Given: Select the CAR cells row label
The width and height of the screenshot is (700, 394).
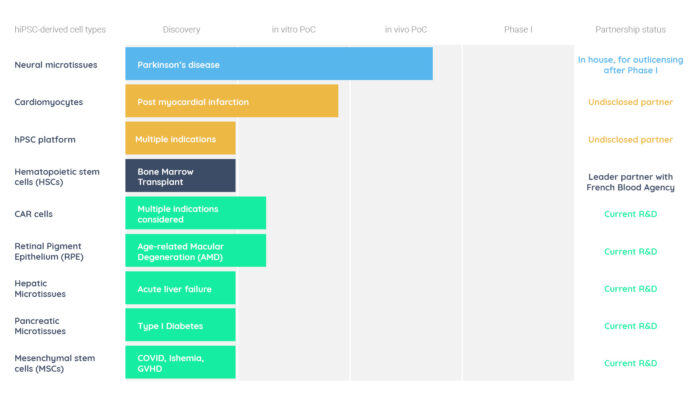Looking at the screenshot, I should [x=33, y=214].
